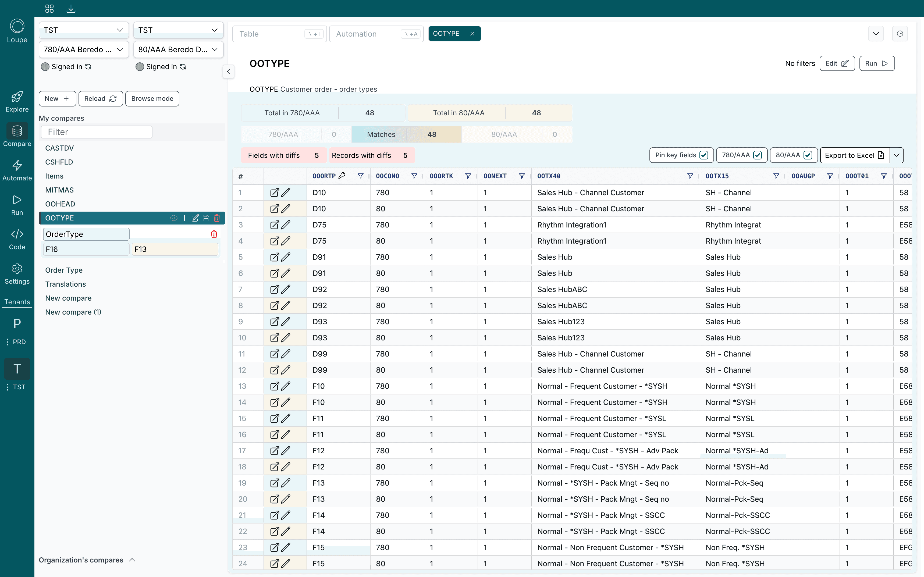Open the Code section

[x=17, y=240]
